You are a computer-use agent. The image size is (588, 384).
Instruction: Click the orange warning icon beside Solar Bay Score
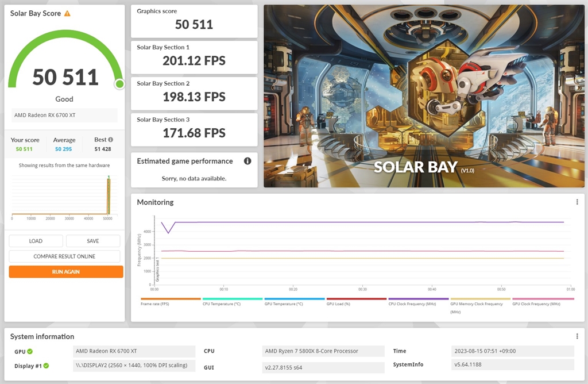[x=67, y=14]
